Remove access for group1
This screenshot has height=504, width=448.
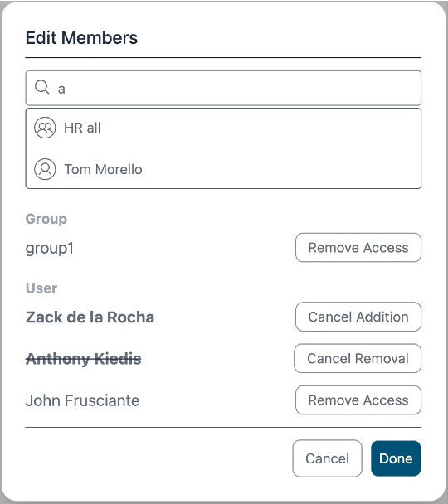pos(358,248)
